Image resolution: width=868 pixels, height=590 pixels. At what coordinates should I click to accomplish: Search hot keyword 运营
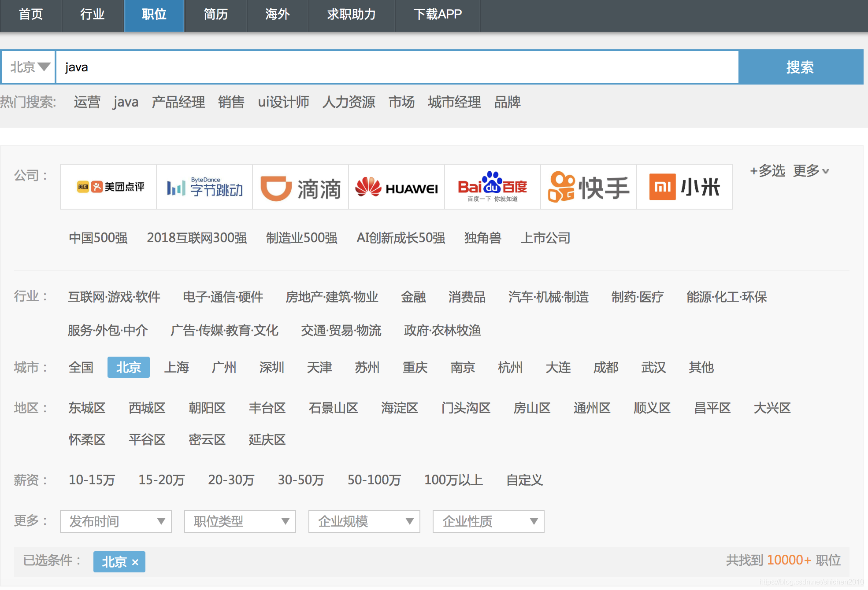tap(87, 102)
